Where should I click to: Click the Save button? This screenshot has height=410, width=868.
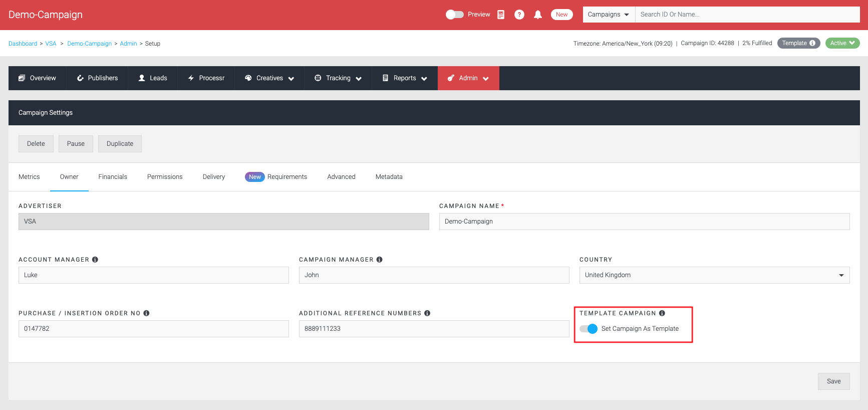(834, 381)
